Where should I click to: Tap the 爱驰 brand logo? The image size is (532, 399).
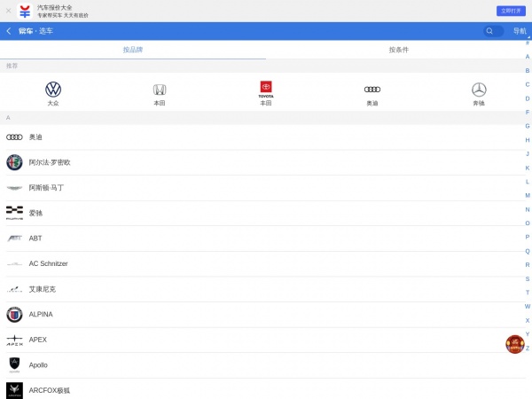[x=14, y=213]
